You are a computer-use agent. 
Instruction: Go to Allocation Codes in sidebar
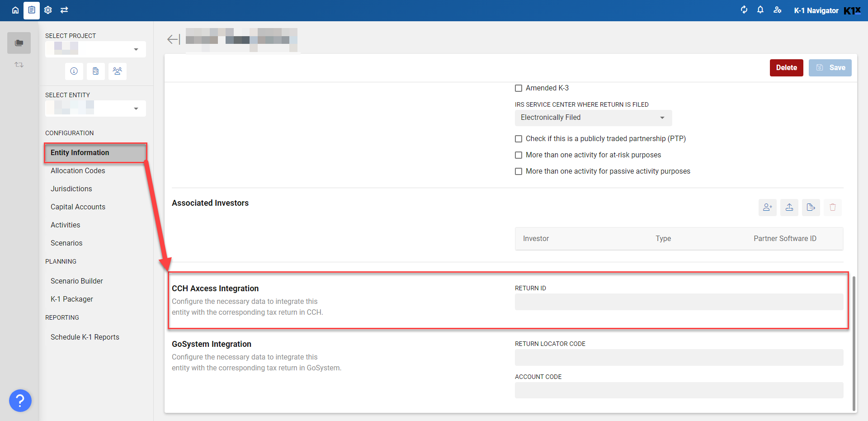pyautogui.click(x=78, y=170)
